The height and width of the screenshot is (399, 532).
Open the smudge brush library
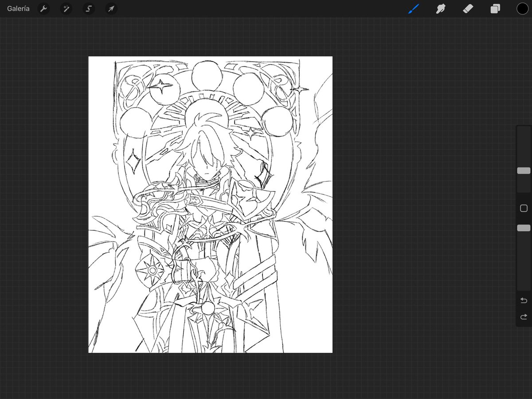coord(440,8)
